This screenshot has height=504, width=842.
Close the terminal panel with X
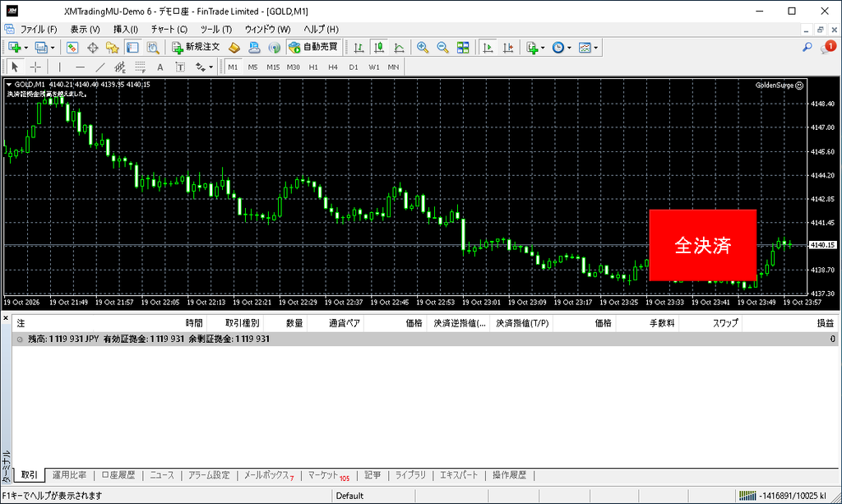[x=6, y=318]
